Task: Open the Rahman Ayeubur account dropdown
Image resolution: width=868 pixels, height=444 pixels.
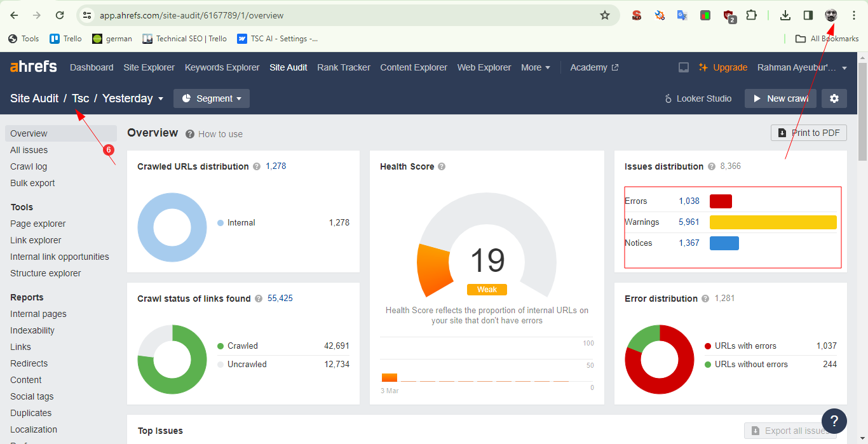Action: [x=803, y=67]
